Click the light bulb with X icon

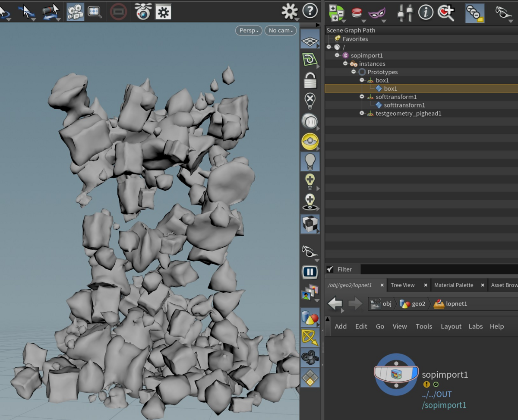(x=310, y=101)
